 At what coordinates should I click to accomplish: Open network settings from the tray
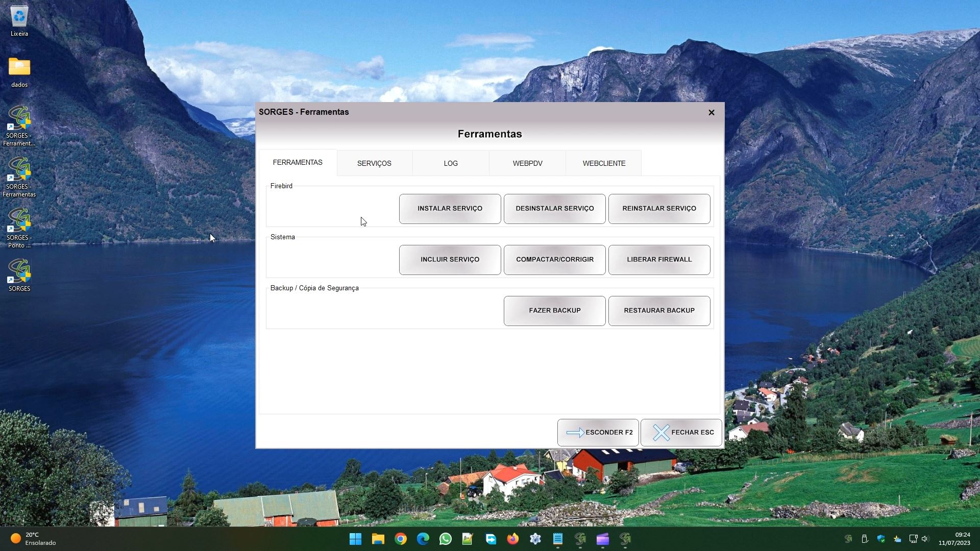913,539
